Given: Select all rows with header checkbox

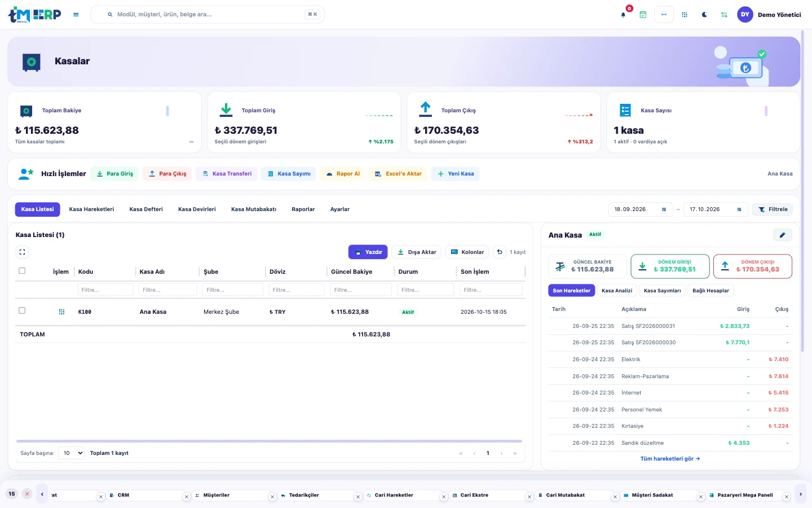Looking at the screenshot, I should click(22, 271).
